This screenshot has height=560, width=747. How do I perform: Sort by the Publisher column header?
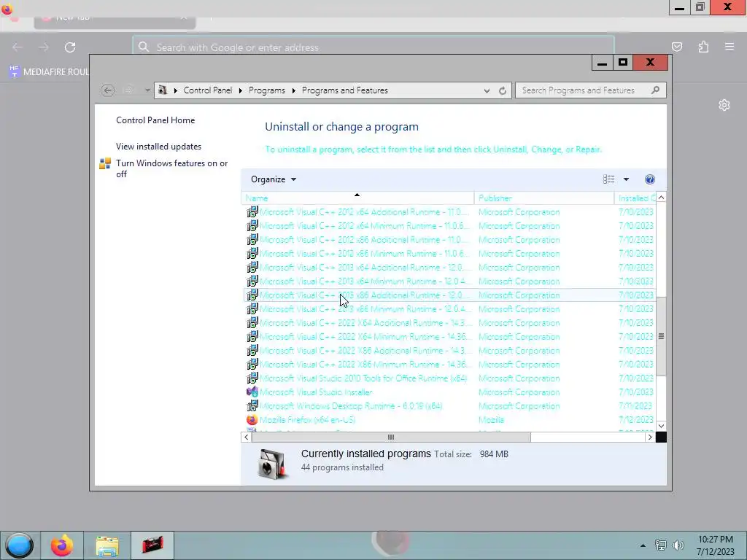[x=544, y=198]
